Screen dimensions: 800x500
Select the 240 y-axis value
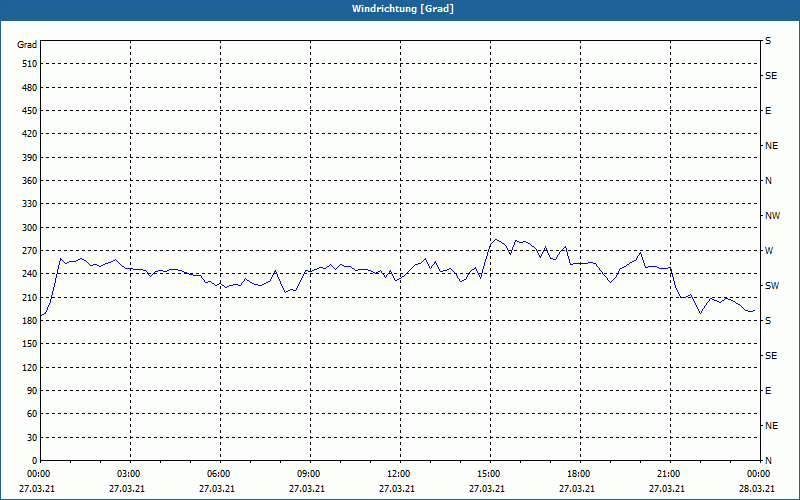pos(30,274)
